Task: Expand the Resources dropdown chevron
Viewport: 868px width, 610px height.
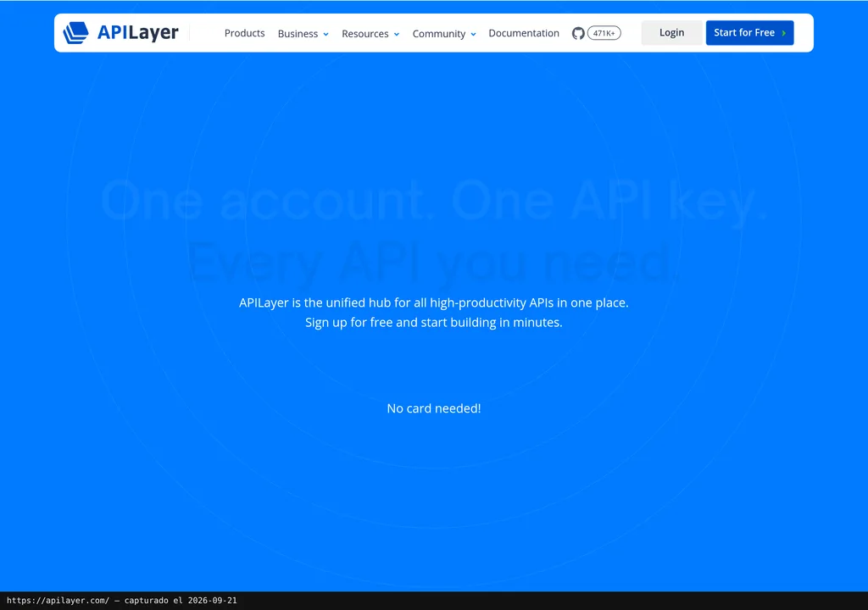Action: pyautogui.click(x=397, y=35)
